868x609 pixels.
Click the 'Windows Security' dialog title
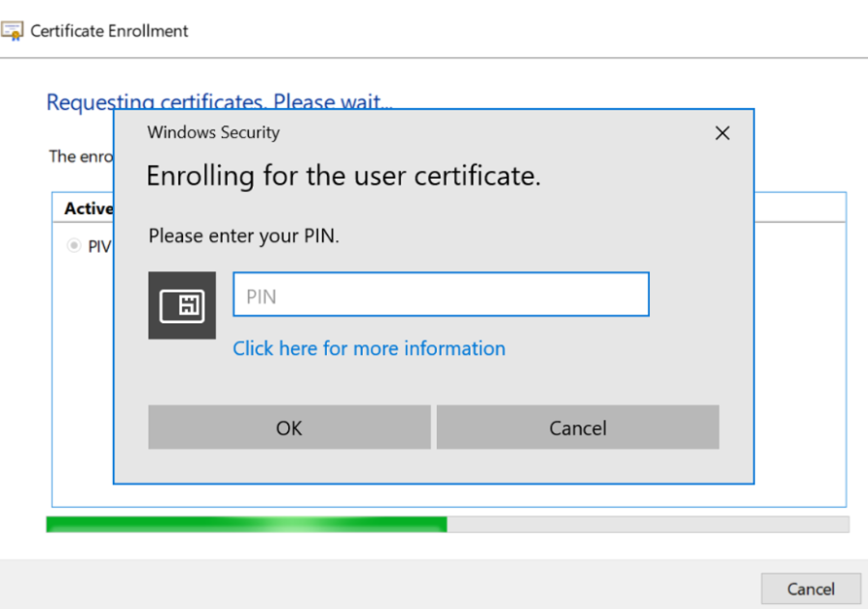coord(213,132)
